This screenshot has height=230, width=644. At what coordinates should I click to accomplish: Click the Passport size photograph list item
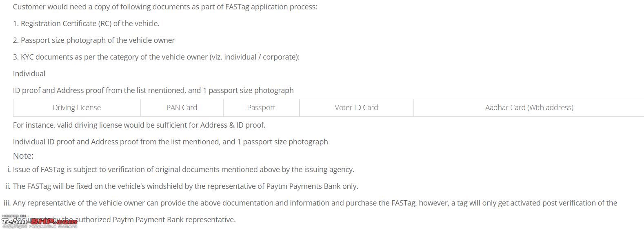pos(94,40)
